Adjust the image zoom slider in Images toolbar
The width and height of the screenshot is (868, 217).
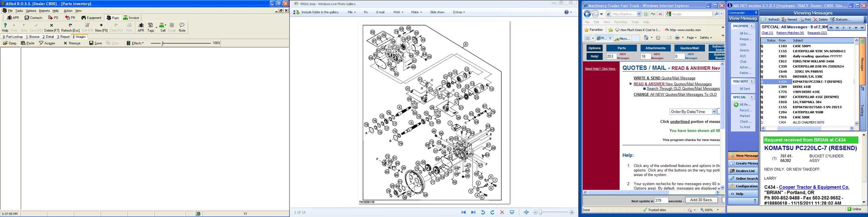163,43
